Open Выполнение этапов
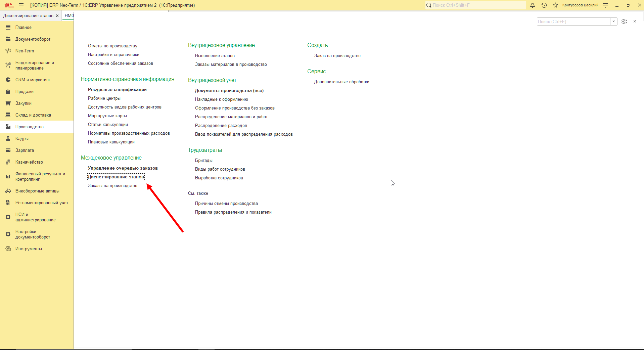The width and height of the screenshot is (644, 350). click(215, 56)
